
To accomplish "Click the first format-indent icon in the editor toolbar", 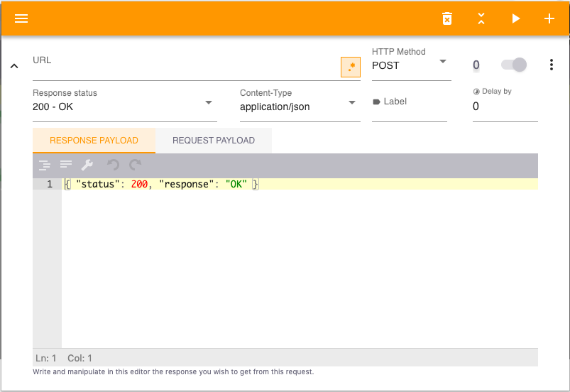I will click(44, 165).
